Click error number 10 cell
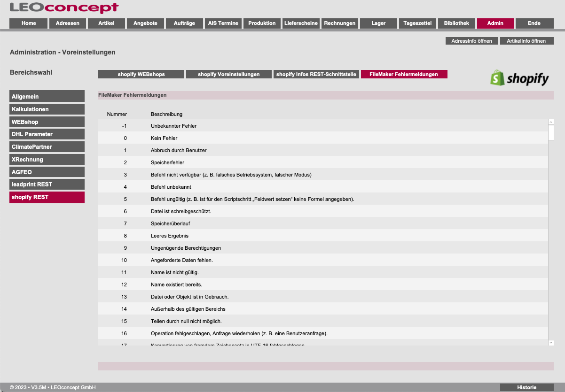This screenshot has width=565, height=392. tap(124, 260)
